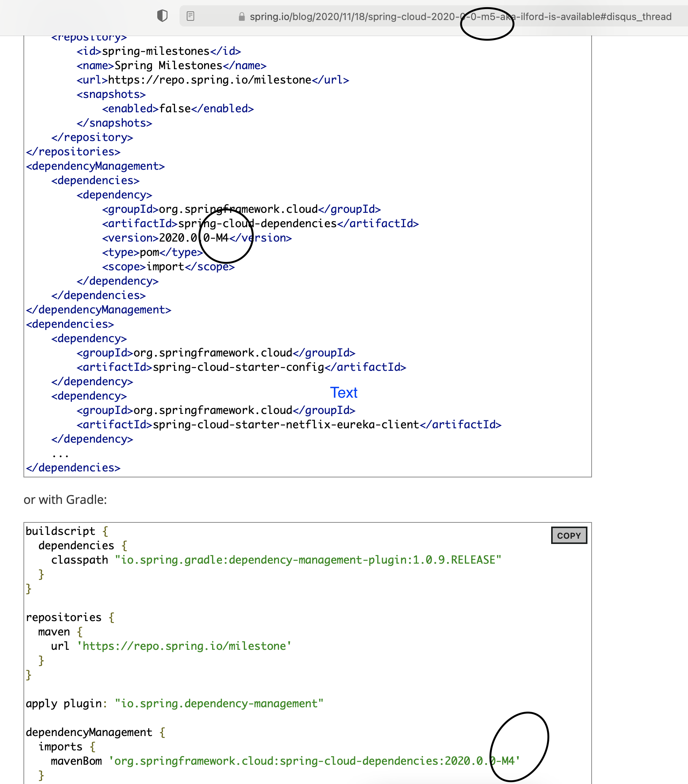Click the blue 'Text' label

pos(344,392)
